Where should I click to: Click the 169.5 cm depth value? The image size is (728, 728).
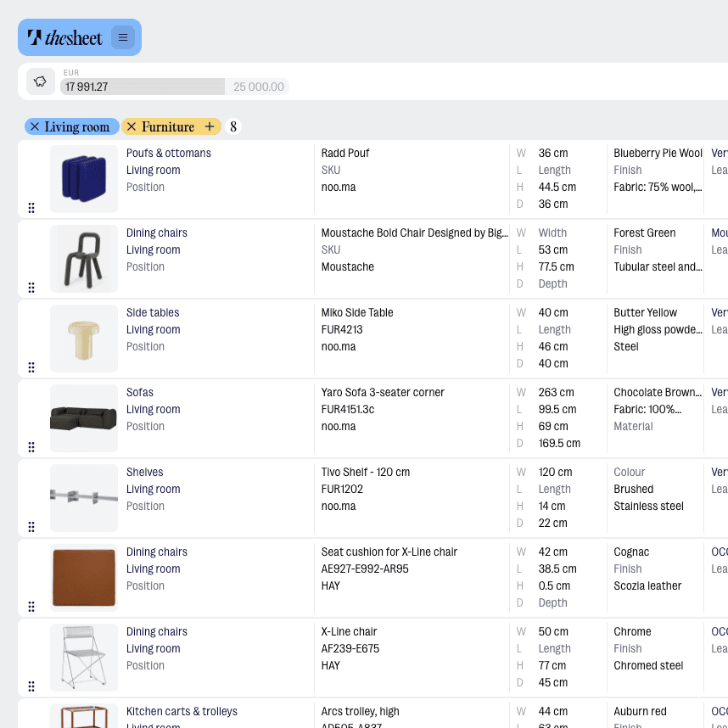559,444
